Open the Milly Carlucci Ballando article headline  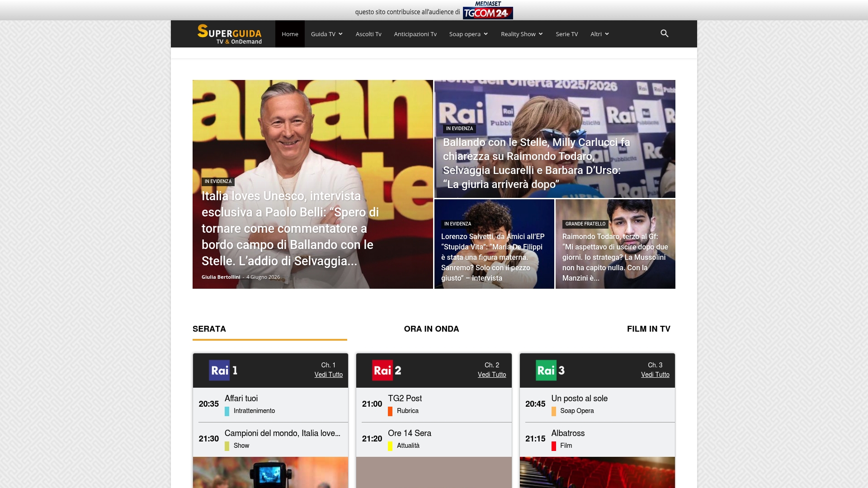(x=537, y=163)
